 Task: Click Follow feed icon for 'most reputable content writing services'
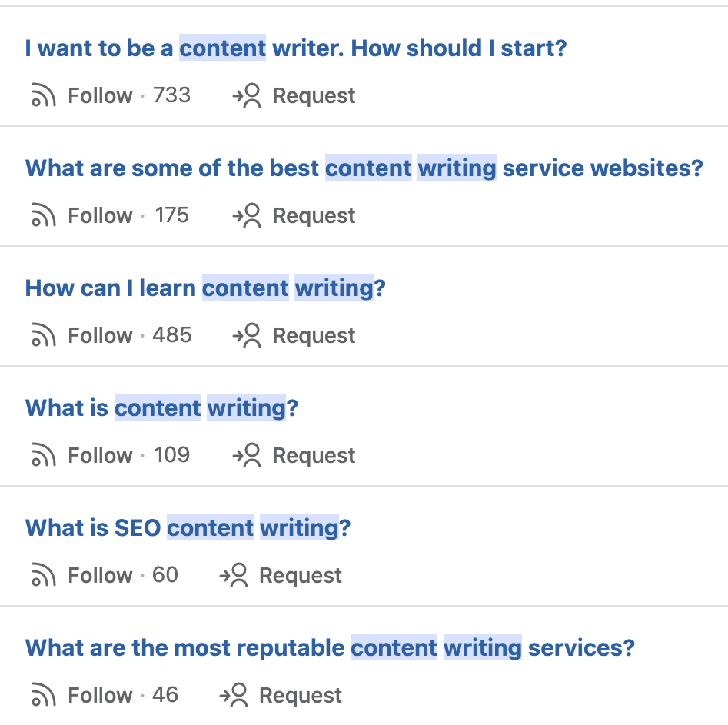43,696
